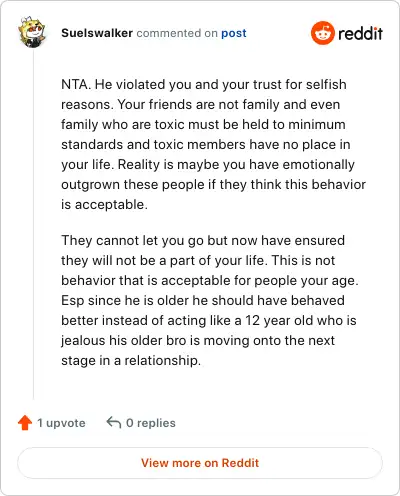Viewport: 400px width, 496px height.
Task: Open the blue "post" link
Action: coord(234,33)
